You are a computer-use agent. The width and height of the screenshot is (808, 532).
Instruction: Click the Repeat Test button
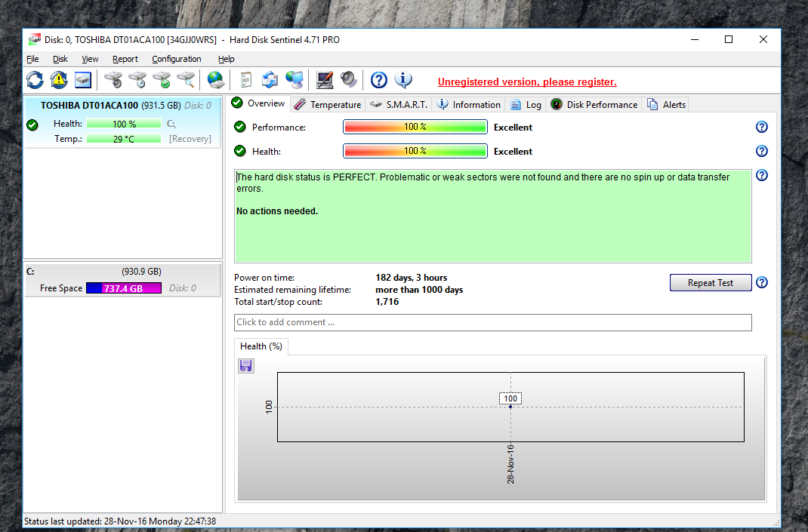coord(710,283)
